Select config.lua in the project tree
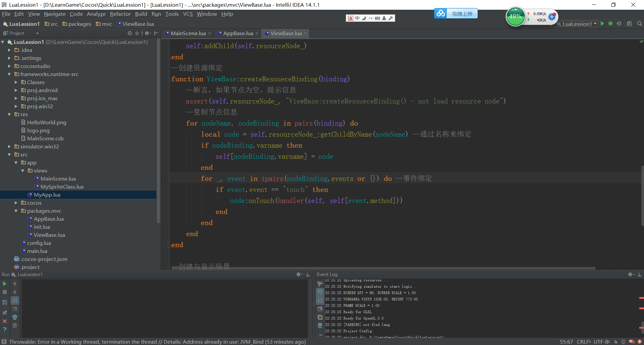The image size is (644, 345). point(39,243)
